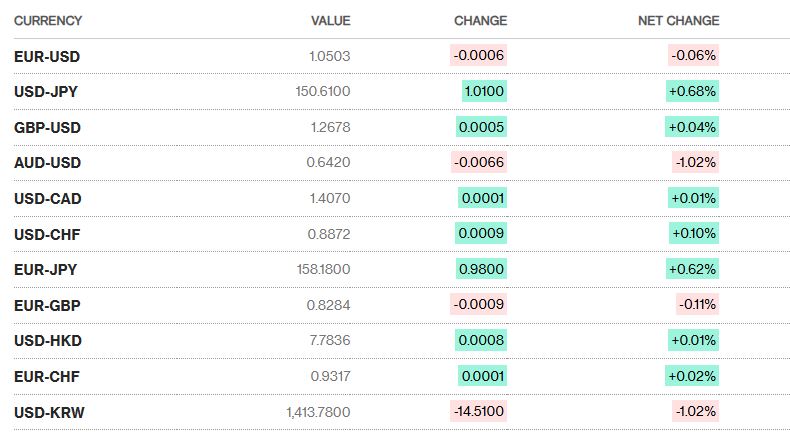
Task: Open the USD-KRW currency link
Action: tap(49, 412)
